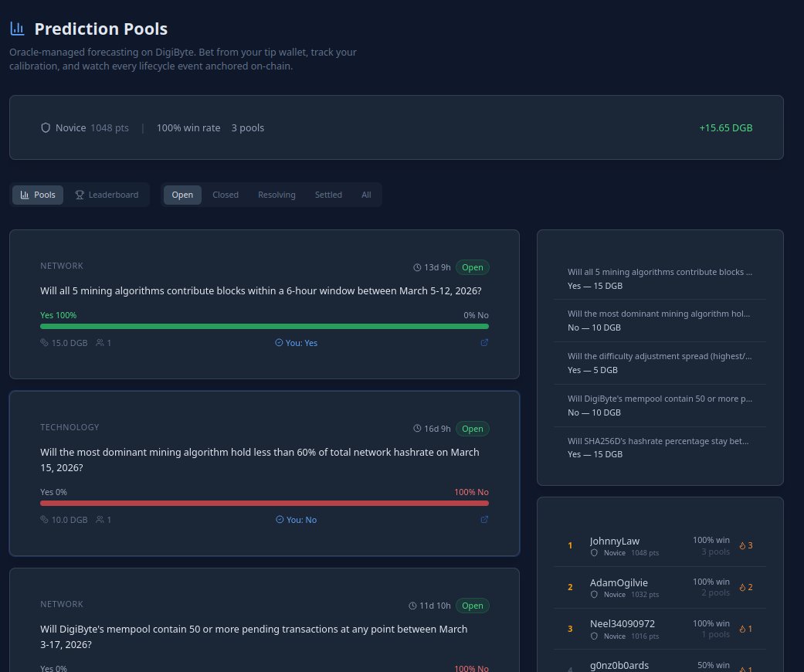Click the green Yes 100% progress bar
This screenshot has width=804, height=672.
tap(265, 326)
